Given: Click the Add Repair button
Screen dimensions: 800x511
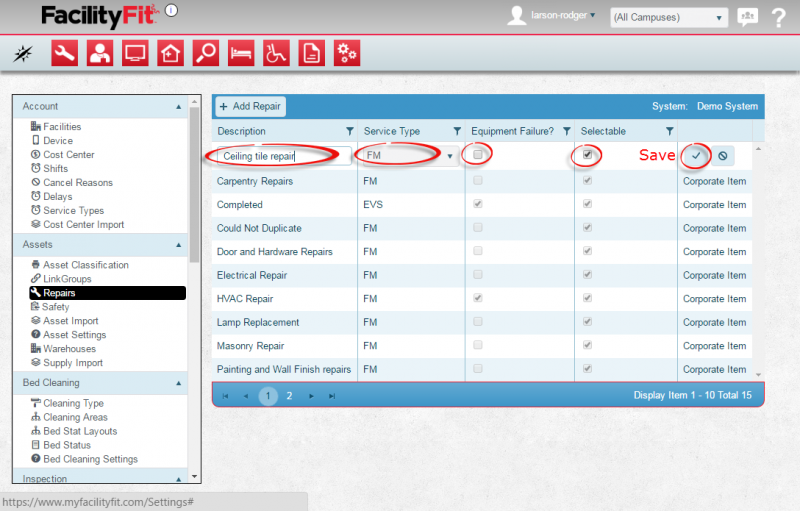Looking at the screenshot, I should (x=251, y=107).
